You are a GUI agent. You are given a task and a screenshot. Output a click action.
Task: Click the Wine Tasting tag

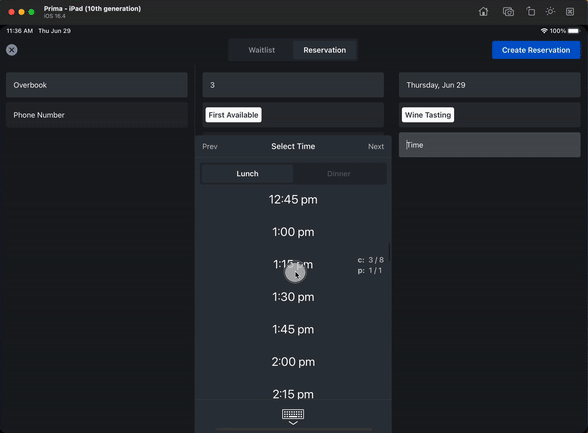point(428,115)
